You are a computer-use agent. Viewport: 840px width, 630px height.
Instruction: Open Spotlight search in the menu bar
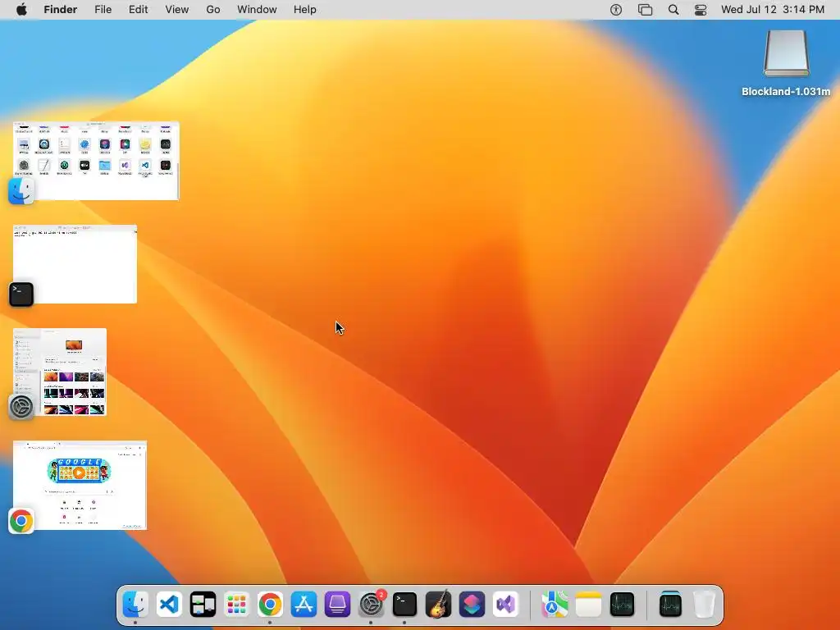673,10
